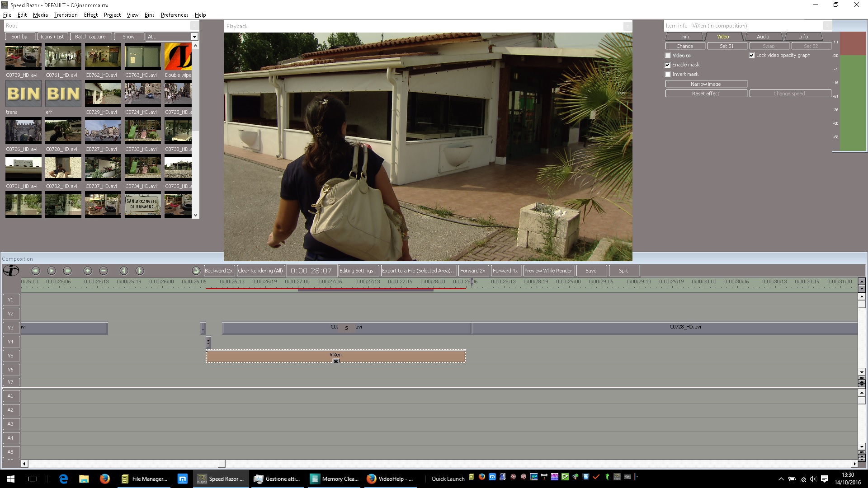Switch to the Audio tab in Item info
Viewport: 868px width, 488px height.
point(763,37)
